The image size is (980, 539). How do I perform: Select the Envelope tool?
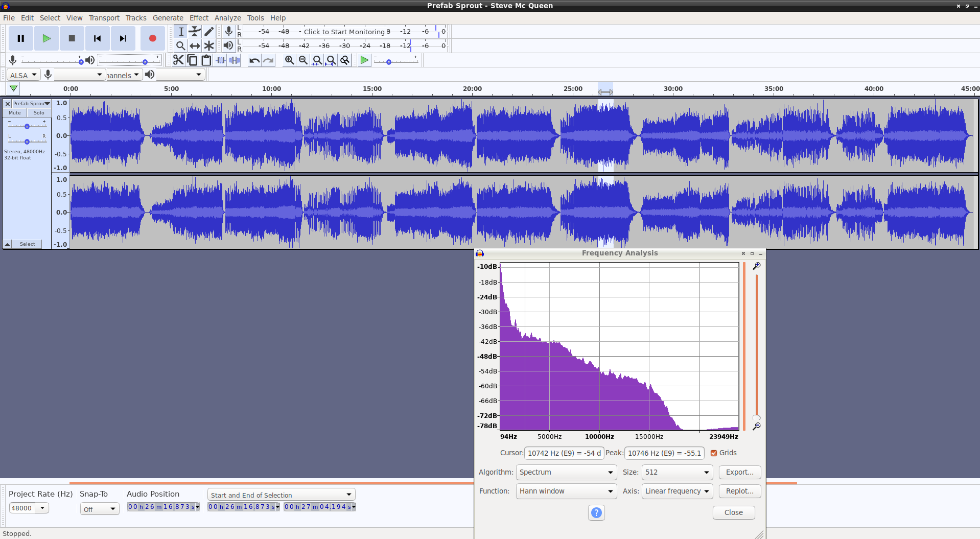tap(195, 32)
